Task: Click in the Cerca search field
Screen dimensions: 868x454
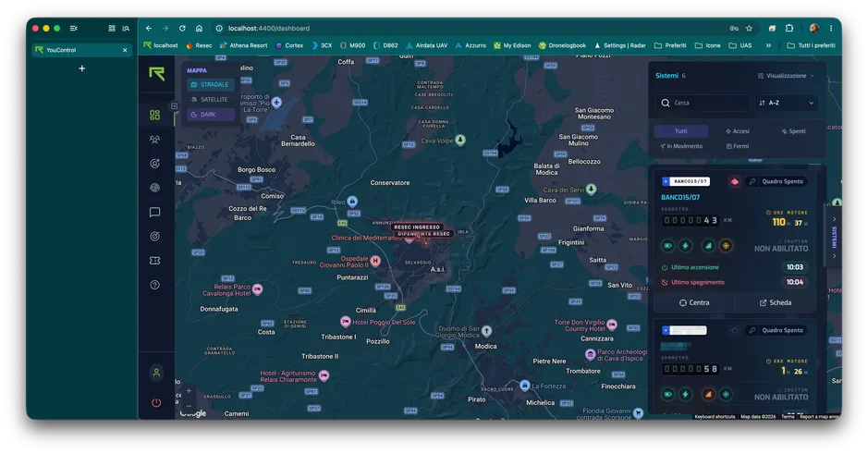Action: (x=704, y=103)
